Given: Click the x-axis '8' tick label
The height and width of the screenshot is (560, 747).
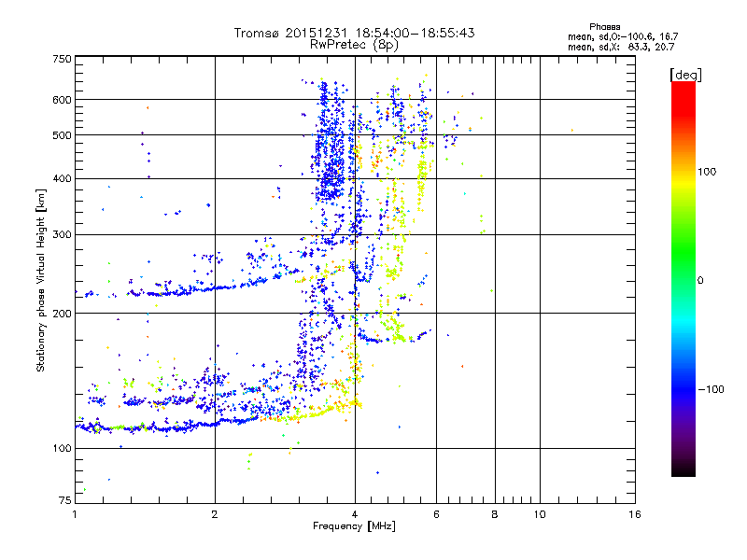Looking at the screenshot, I should (495, 514).
